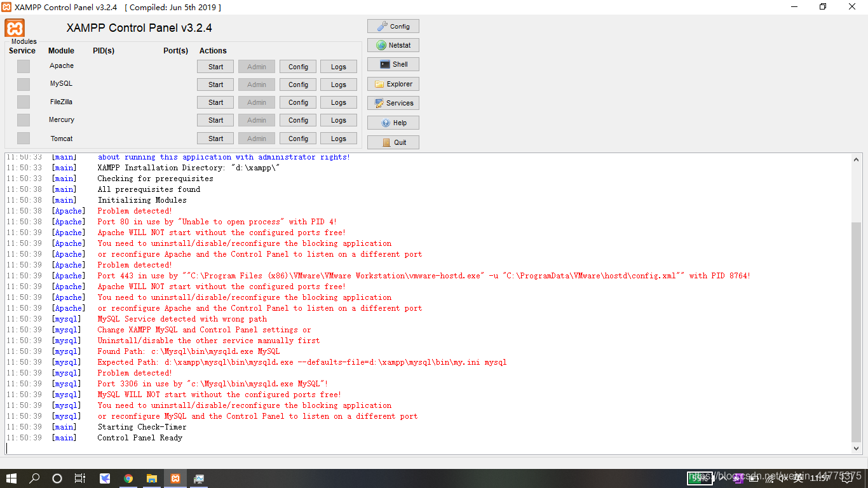This screenshot has width=868, height=488.
Task: Click 'MySQL WILL NOT start' log line
Action: tap(219, 395)
